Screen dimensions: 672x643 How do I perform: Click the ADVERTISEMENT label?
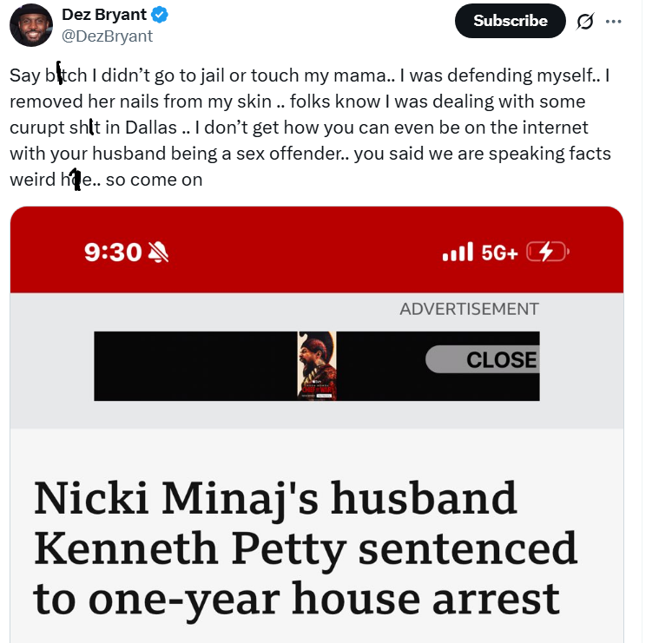[x=470, y=309]
